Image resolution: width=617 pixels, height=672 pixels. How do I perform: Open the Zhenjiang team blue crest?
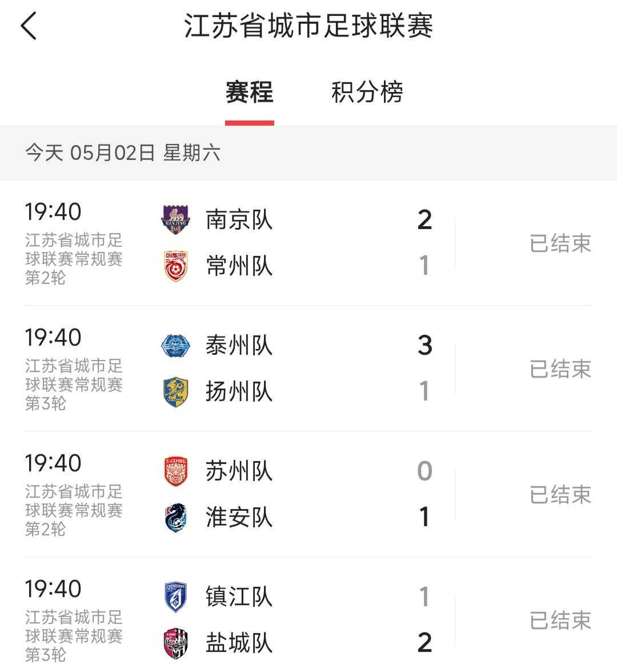(x=176, y=597)
